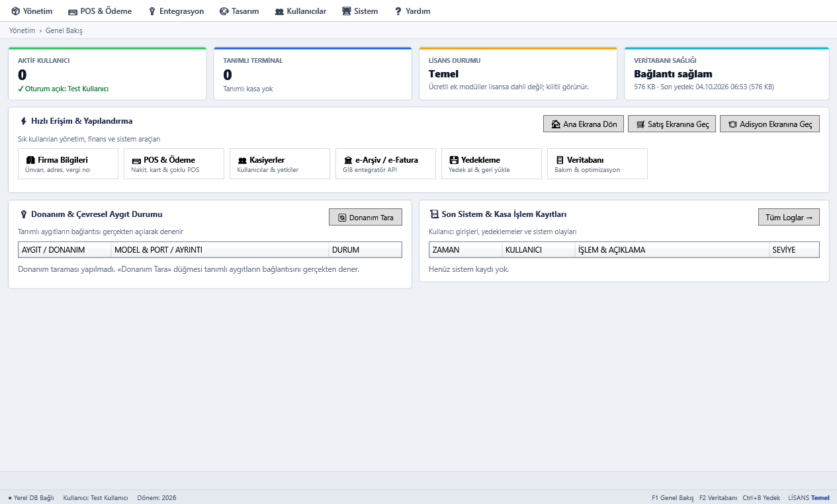Image resolution: width=837 pixels, height=504 pixels.
Task: Click the F1 Genel Bakış status shortcut
Action: (x=672, y=498)
